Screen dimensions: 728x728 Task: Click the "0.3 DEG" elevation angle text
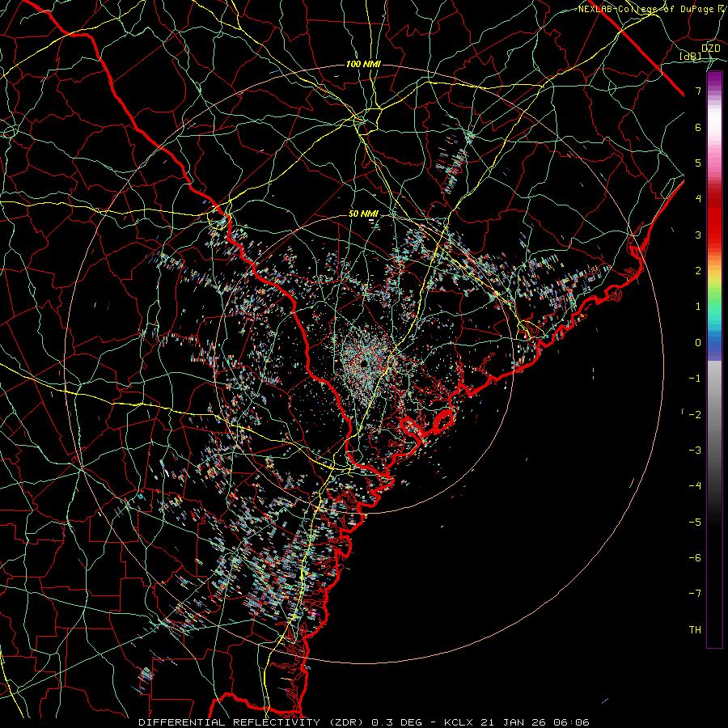[396, 722]
